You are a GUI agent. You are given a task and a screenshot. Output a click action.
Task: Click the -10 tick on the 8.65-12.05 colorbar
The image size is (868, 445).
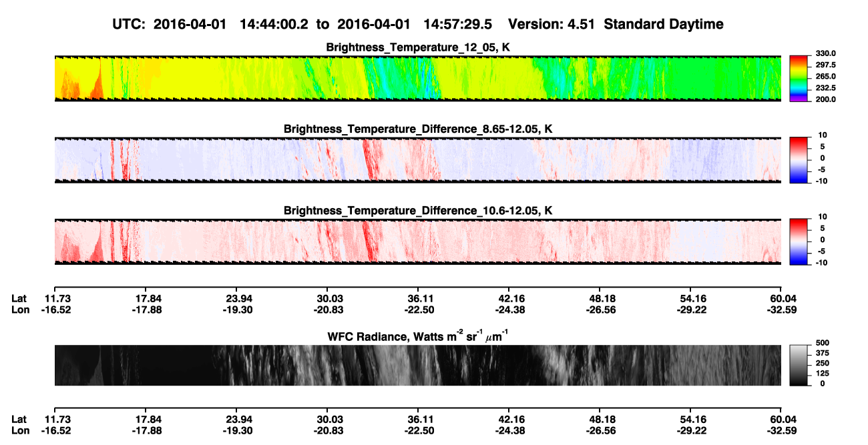[821, 181]
